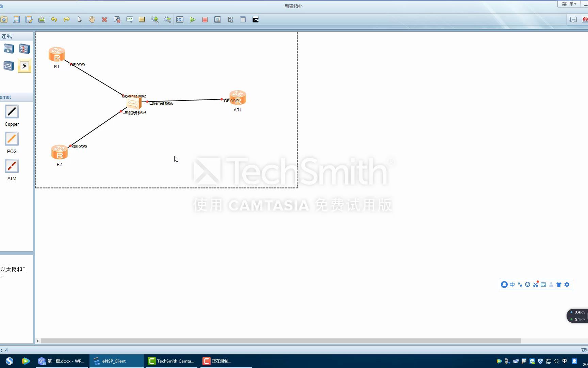Click the Ethernet 0/0/2 port label
The height and width of the screenshot is (368, 588).
[x=134, y=96]
